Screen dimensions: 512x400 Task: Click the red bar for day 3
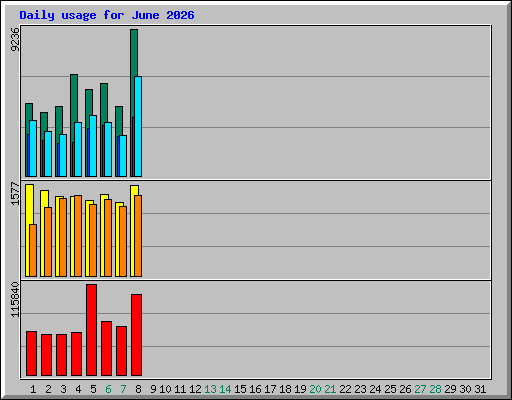coord(61,355)
